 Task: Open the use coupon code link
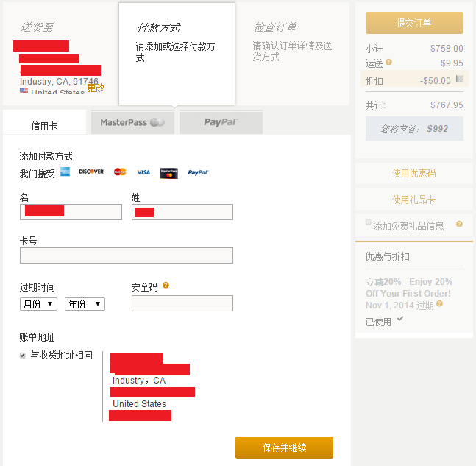pos(413,173)
